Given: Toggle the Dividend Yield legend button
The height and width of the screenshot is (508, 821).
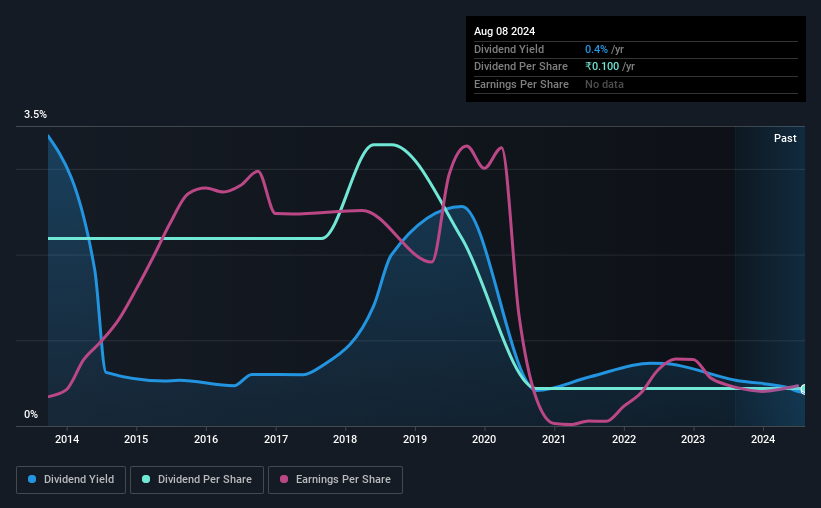Looking at the screenshot, I should pyautogui.click(x=71, y=480).
